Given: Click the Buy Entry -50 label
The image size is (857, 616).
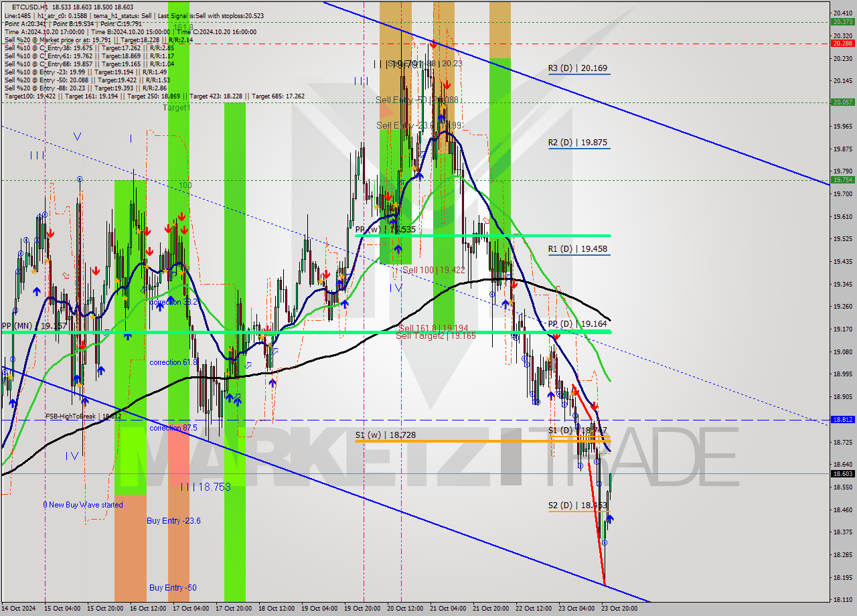Looking at the screenshot, I should [x=173, y=588].
